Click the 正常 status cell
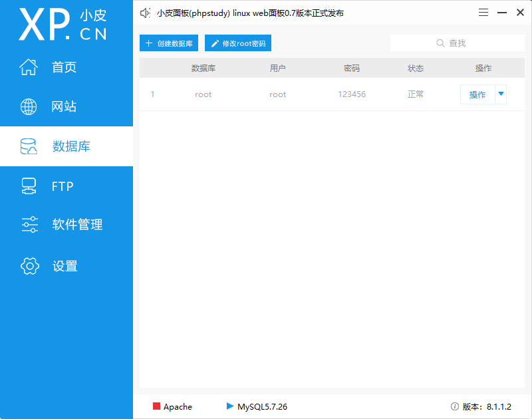This screenshot has width=532, height=419. [415, 94]
